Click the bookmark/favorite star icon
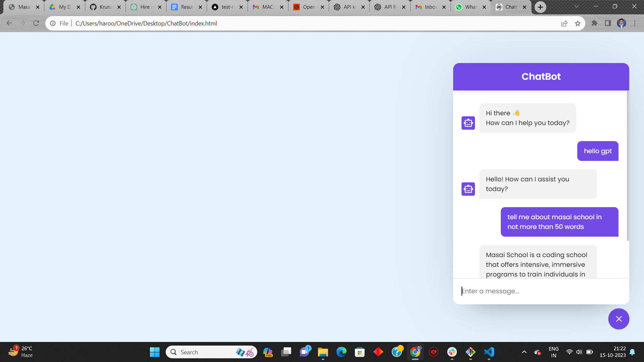The height and width of the screenshot is (362, 644). click(578, 23)
